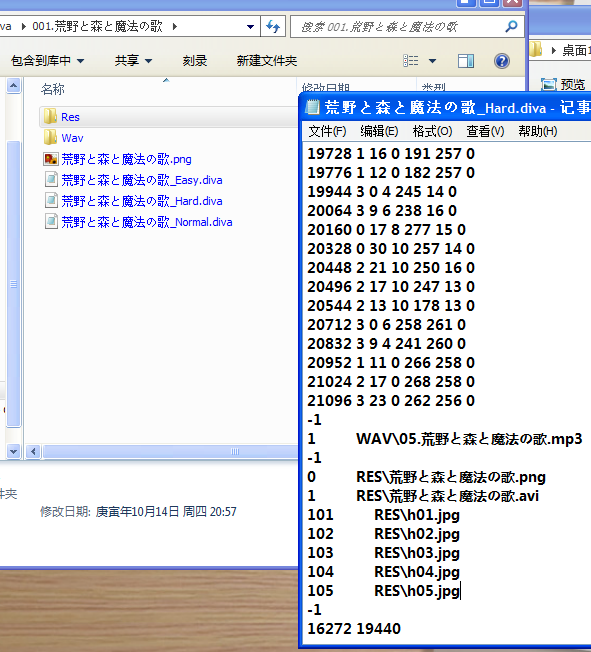Open Notepad 查看(V) menu
The width and height of the screenshot is (591, 652).
click(485, 131)
